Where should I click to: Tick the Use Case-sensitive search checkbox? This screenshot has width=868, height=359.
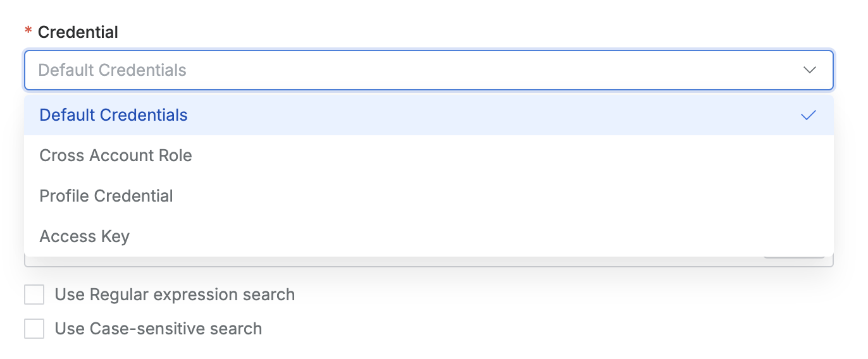coord(34,329)
